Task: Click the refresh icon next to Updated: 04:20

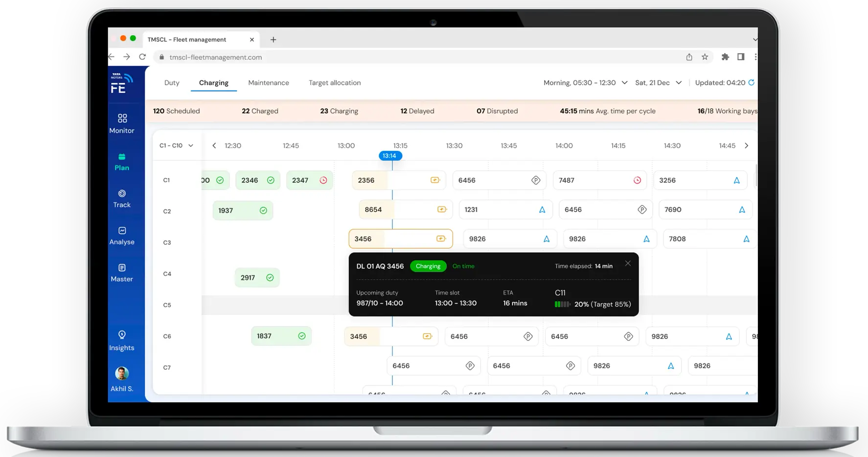Action: tap(752, 82)
